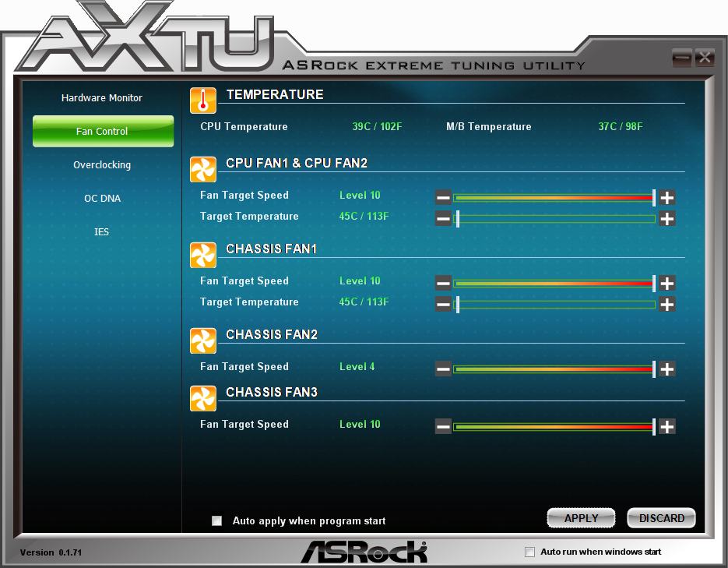This screenshot has width=728, height=568.
Task: Click the Chassis Fan2 target speed slider
Action: (554, 369)
